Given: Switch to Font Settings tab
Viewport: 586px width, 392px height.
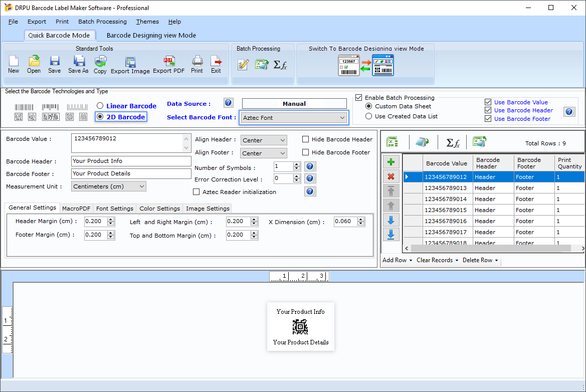Looking at the screenshot, I should coord(115,209).
